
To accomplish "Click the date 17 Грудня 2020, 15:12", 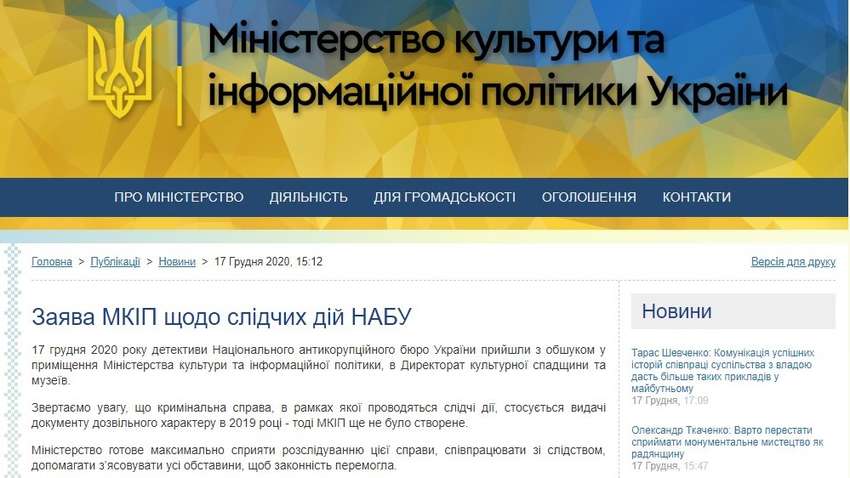I will tap(268, 262).
